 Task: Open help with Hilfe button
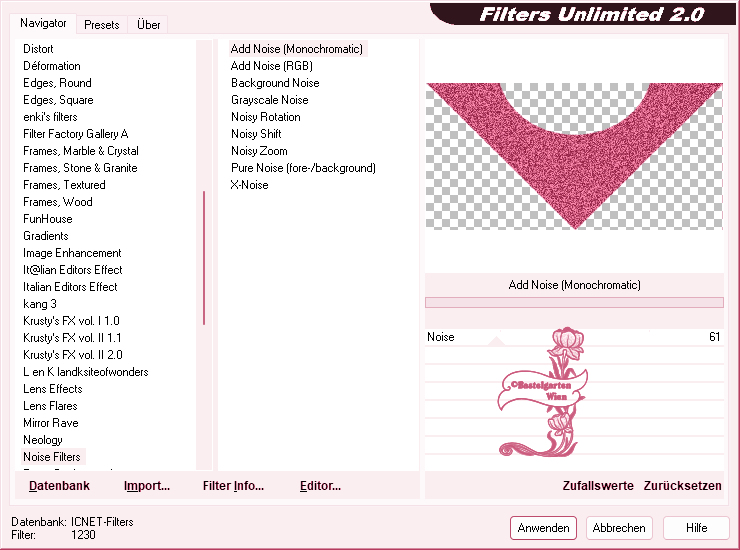pyautogui.click(x=696, y=528)
